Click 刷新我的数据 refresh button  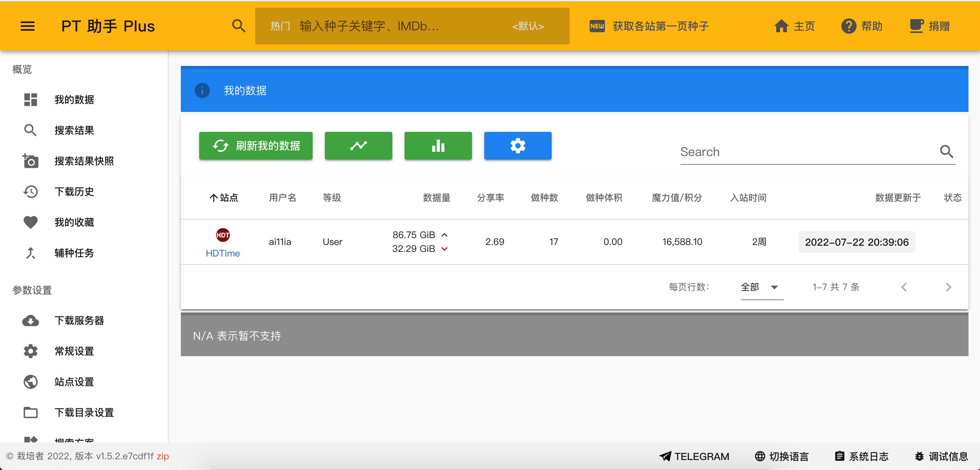point(256,146)
